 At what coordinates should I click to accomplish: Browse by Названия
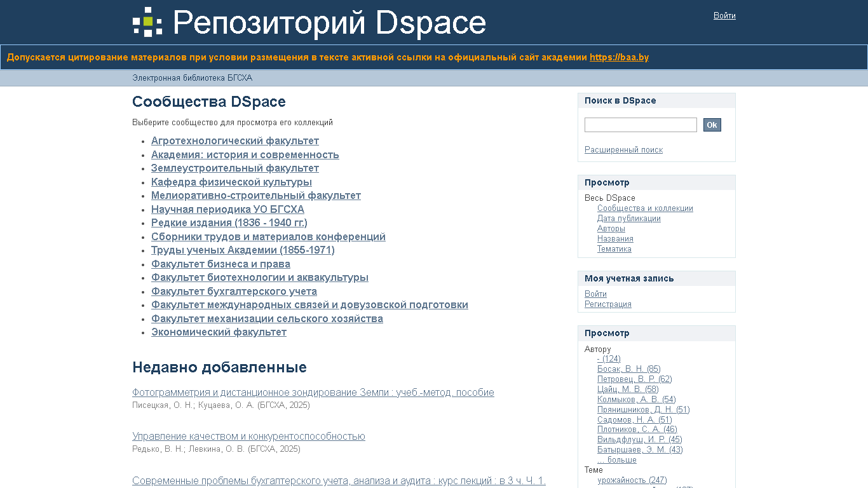[615, 239]
